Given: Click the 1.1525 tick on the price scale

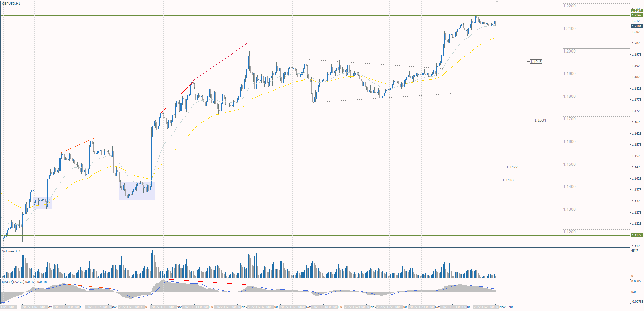Looking at the screenshot, I should [637, 156].
